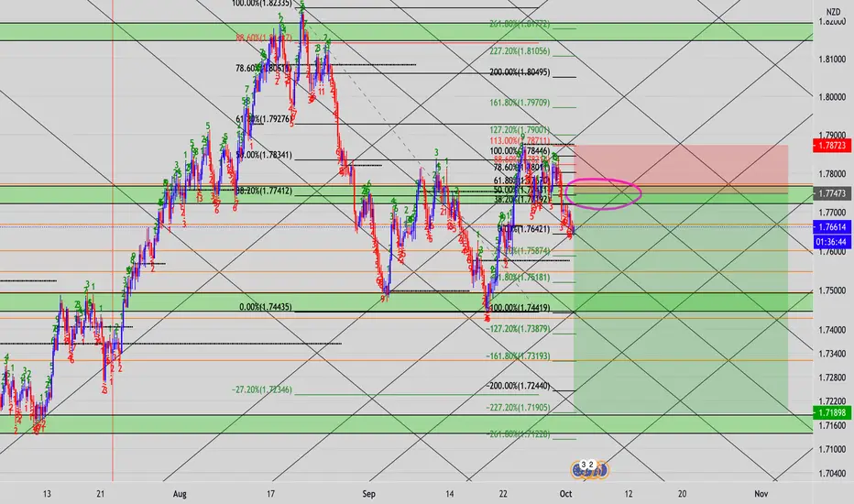This screenshot has height=504, width=854.
Task: Click the Nov label on time axis
Action: coord(761,494)
